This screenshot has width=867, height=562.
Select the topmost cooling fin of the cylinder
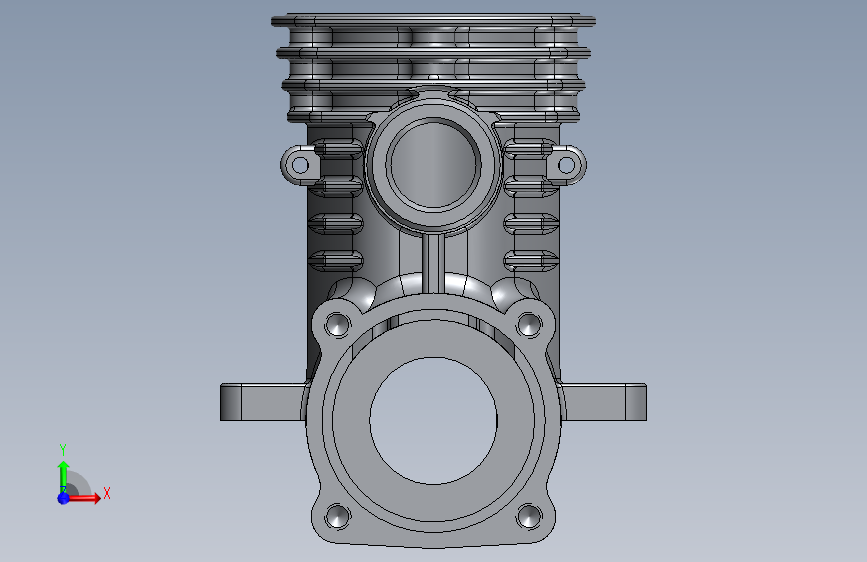tap(434, 20)
